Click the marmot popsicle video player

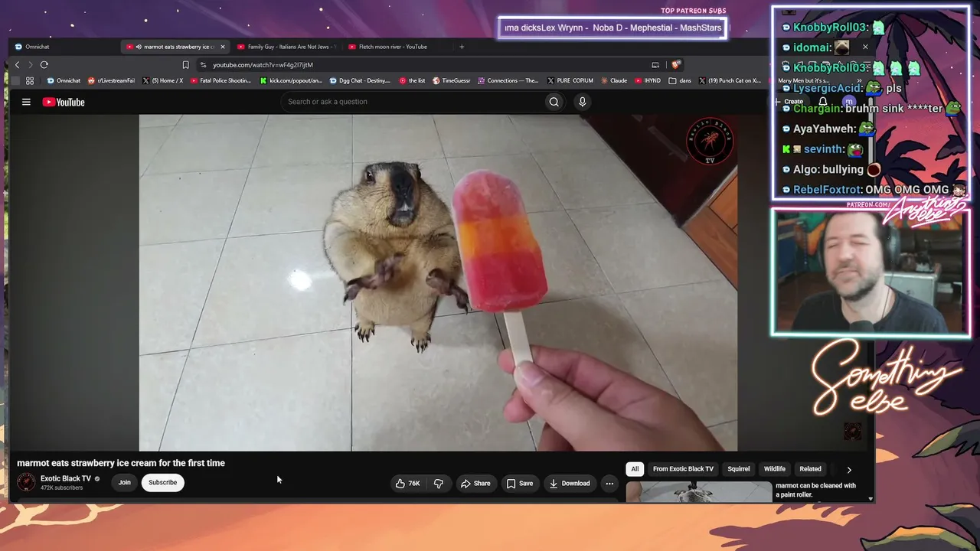438,282
